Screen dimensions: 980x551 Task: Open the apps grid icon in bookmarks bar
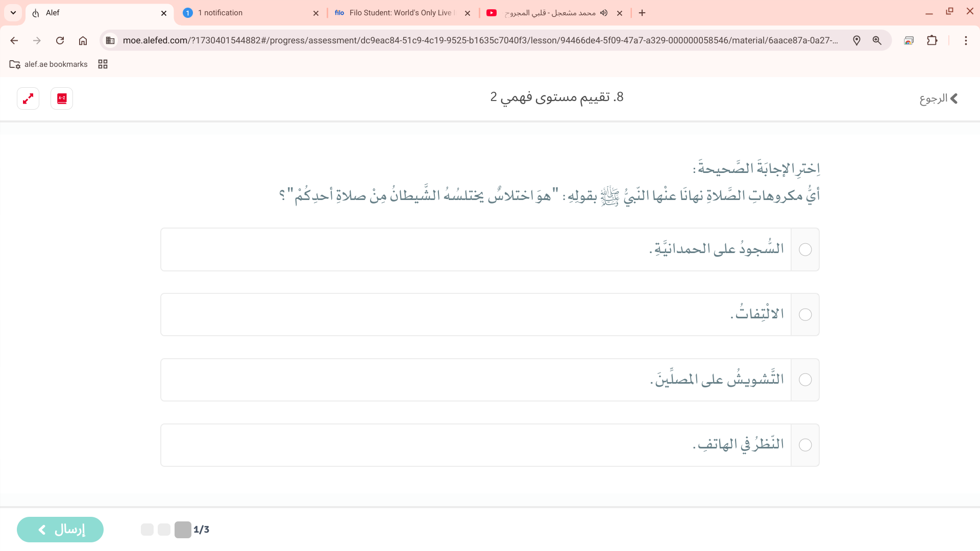(x=103, y=64)
